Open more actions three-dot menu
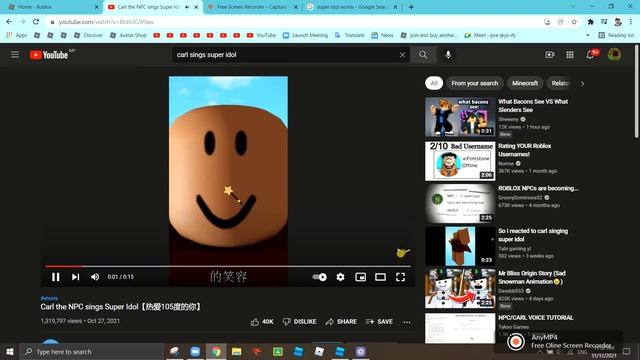This screenshot has height=360, width=640. 407,322
